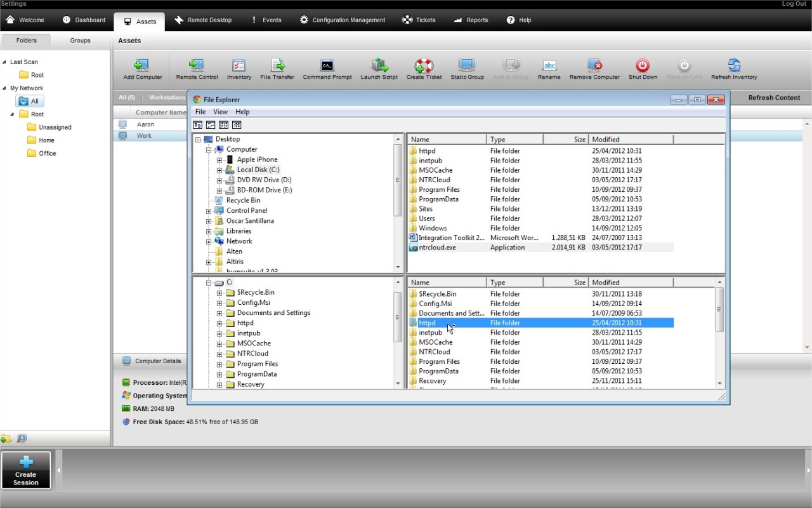Show All (5) computers filter
812x508 pixels.
[x=127, y=98]
